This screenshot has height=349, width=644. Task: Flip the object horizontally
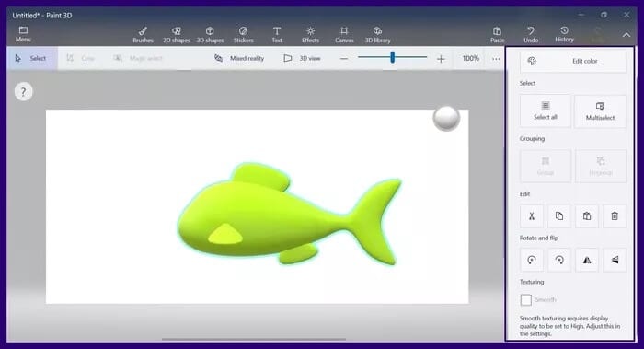587,260
